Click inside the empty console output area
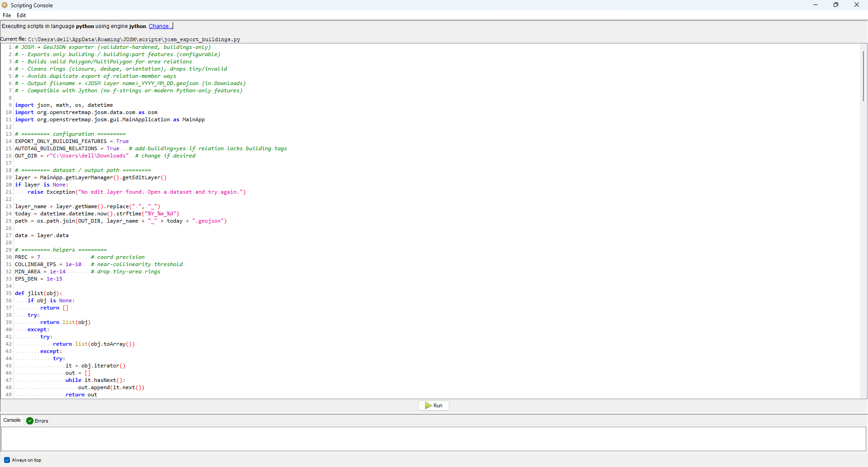Viewport: 868px width, 467px height. pos(433,438)
